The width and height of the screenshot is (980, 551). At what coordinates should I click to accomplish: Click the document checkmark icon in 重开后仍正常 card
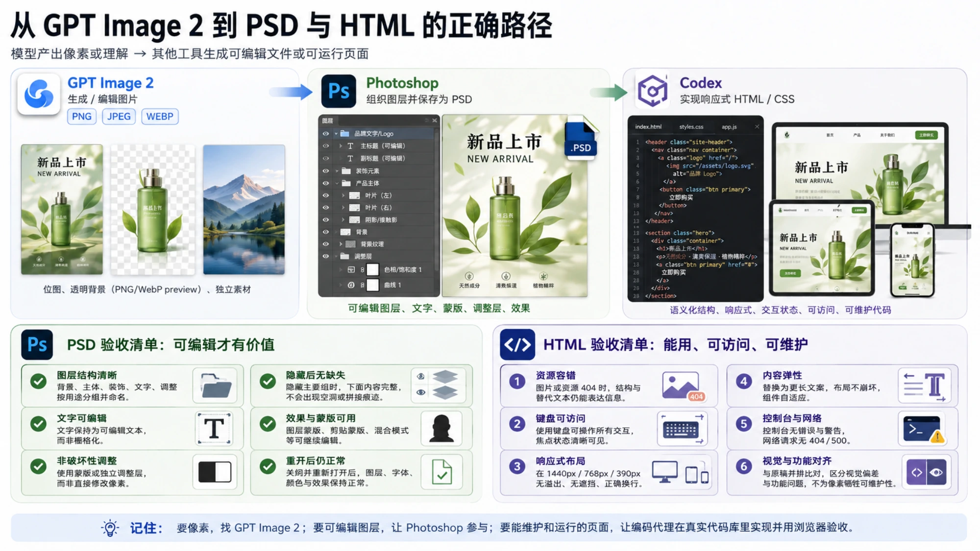point(442,472)
